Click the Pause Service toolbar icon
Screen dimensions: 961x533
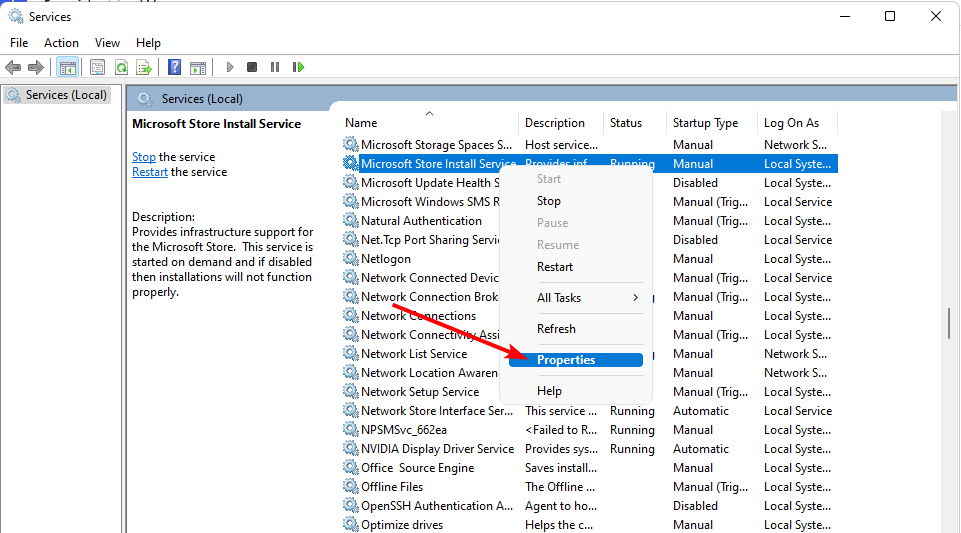pos(275,67)
